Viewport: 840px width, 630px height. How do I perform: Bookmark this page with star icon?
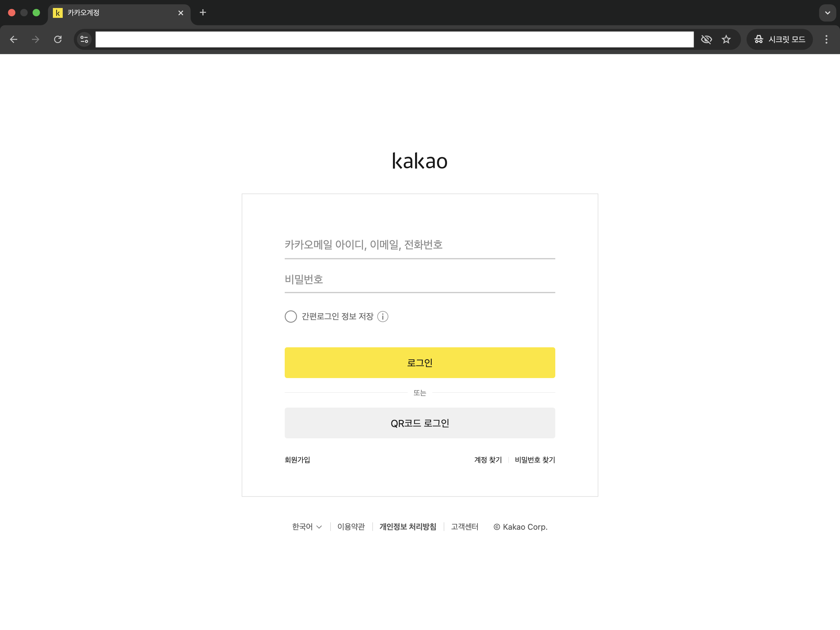point(726,39)
